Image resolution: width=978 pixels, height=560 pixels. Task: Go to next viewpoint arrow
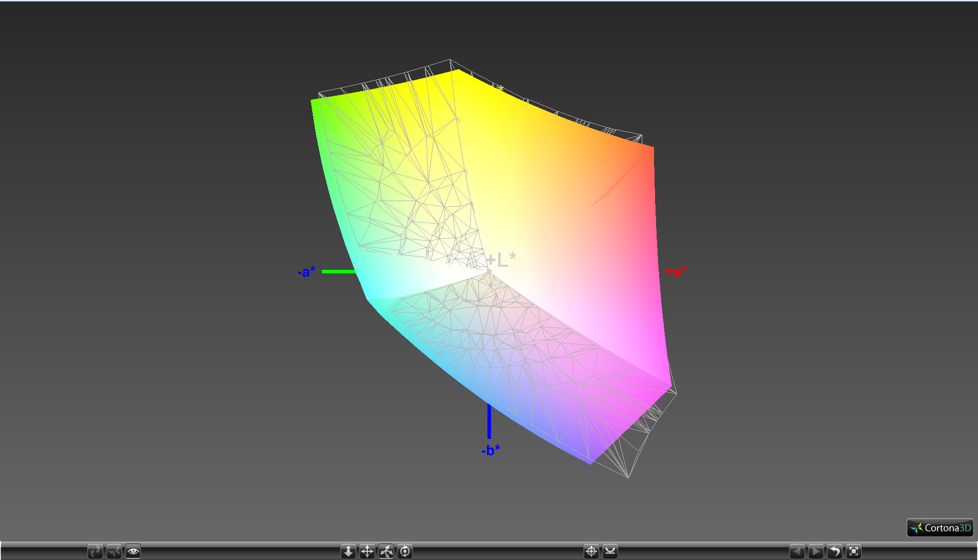[x=816, y=551]
